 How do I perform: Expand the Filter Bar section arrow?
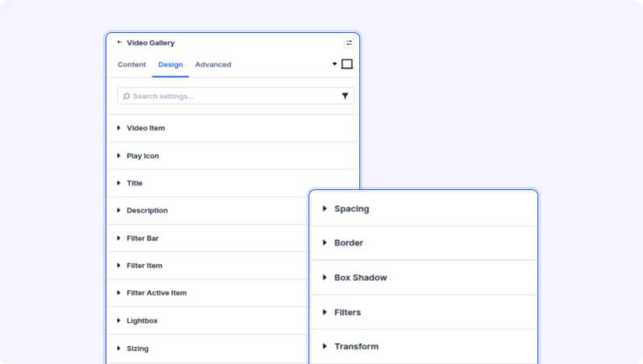[118, 238]
